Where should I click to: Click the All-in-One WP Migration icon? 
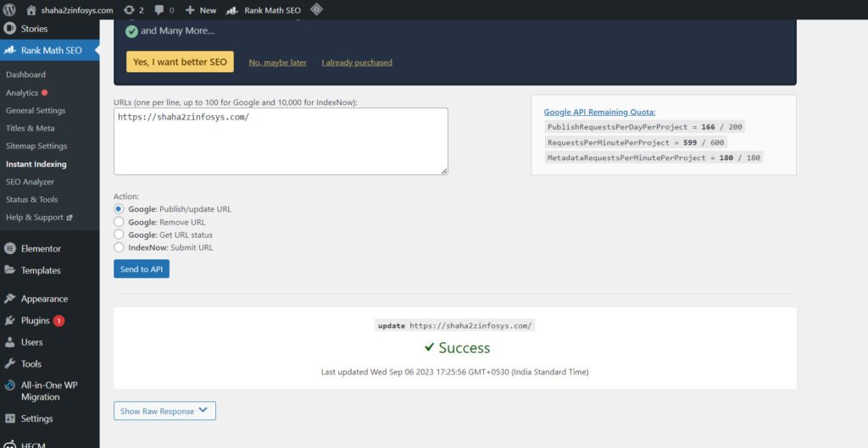pyautogui.click(x=9, y=386)
